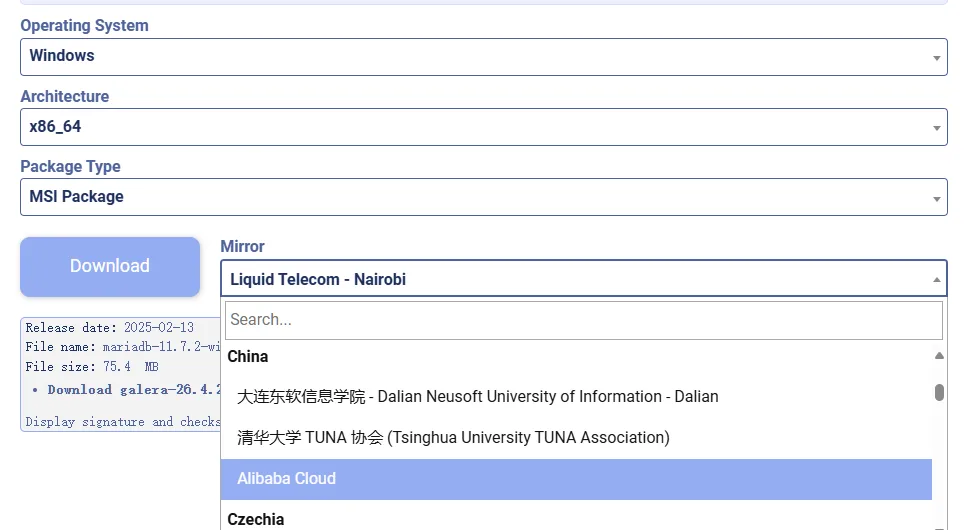Image resolution: width=975 pixels, height=530 pixels.
Task: Select the Tsinghua University TUNA Association mirror
Action: tap(576, 438)
